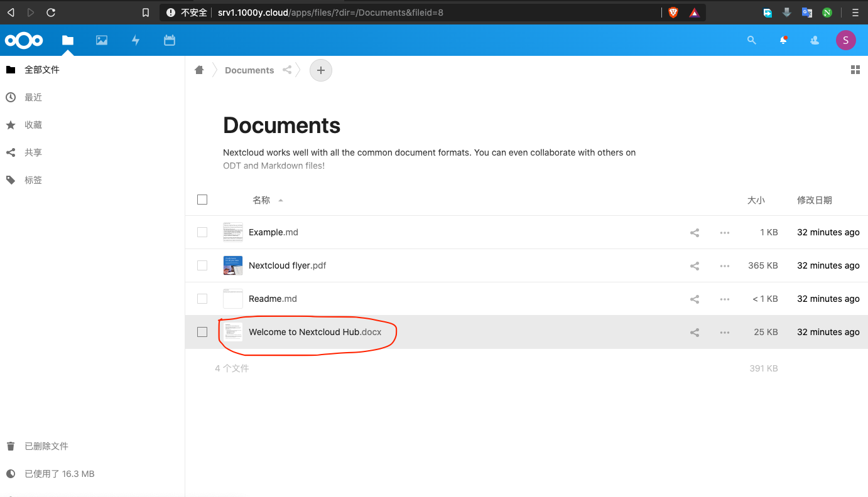Click the 365 KB size cell
868x497 pixels.
763,265
